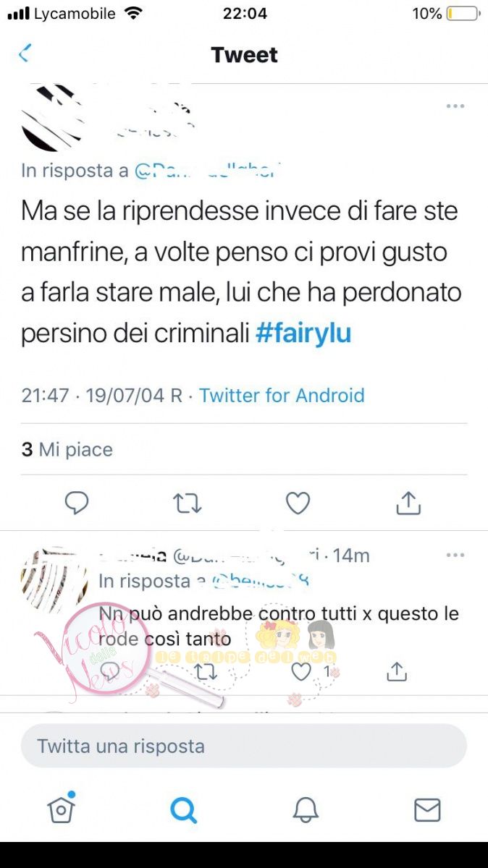Image resolution: width=488 pixels, height=868 pixels.
Task: Like the main tweet with heart icon
Action: pos(298,503)
